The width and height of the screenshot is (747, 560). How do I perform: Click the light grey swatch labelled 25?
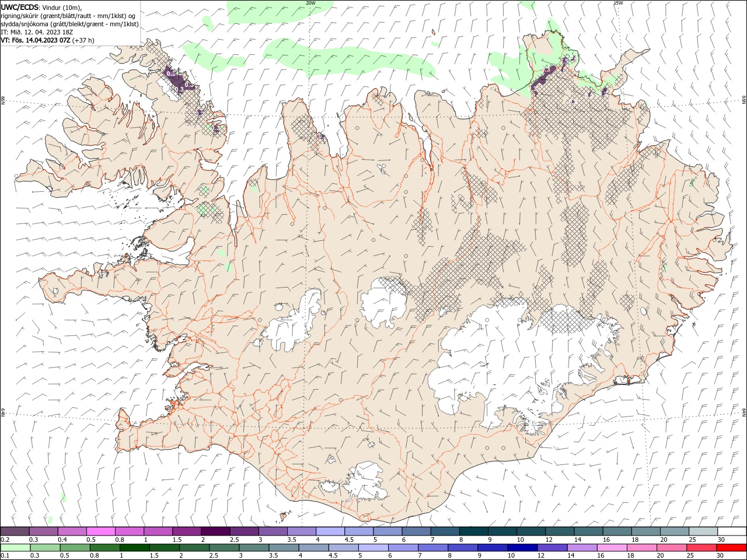click(703, 531)
